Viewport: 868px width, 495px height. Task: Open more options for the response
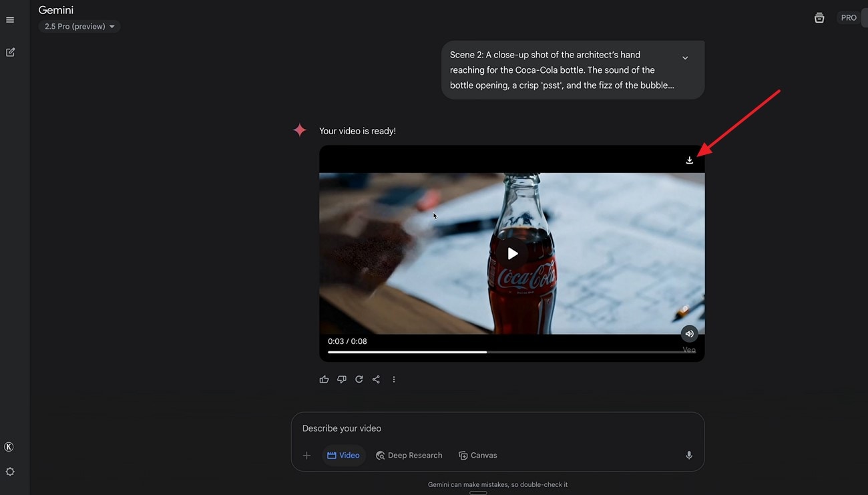coord(394,379)
